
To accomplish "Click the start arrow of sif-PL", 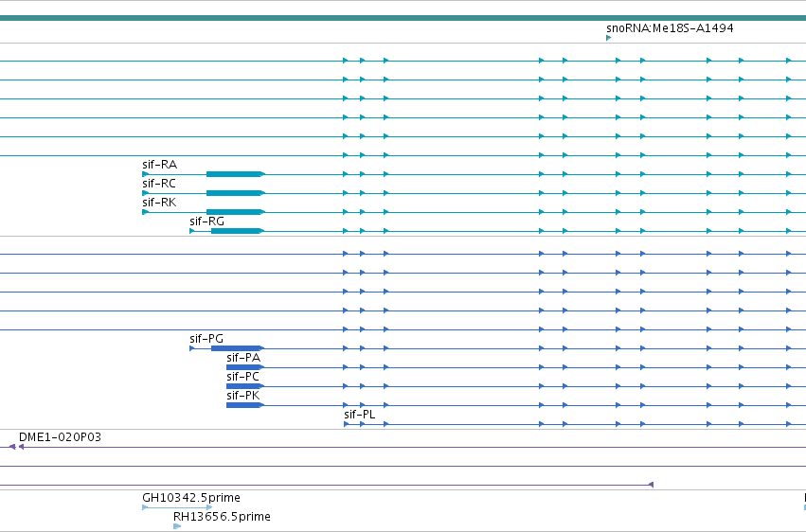I will tap(346, 424).
